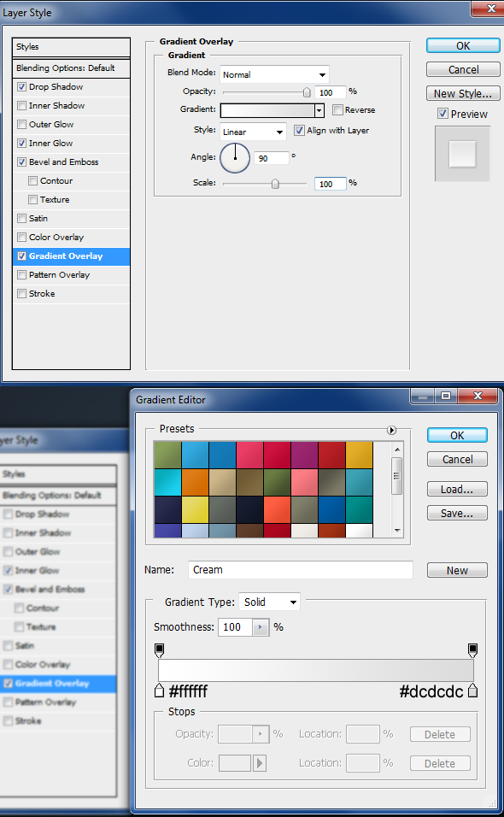Open the Blend Mode dropdown

point(274,74)
